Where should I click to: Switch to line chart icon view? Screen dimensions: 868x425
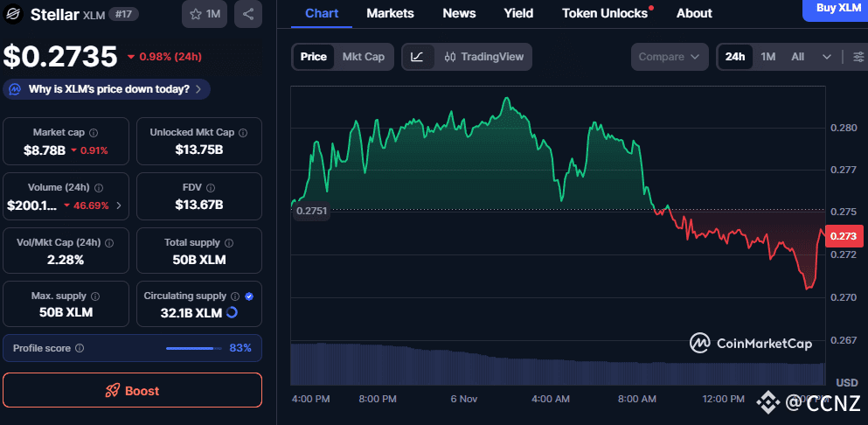[x=418, y=57]
